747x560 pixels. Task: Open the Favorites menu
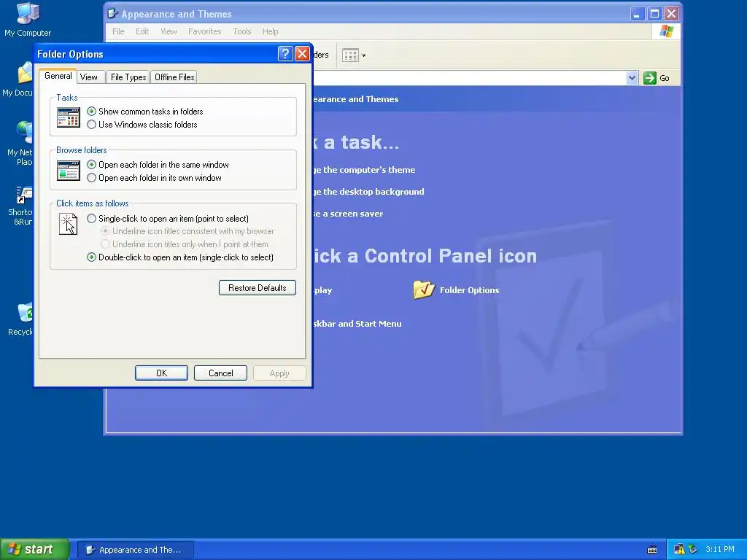tap(204, 31)
